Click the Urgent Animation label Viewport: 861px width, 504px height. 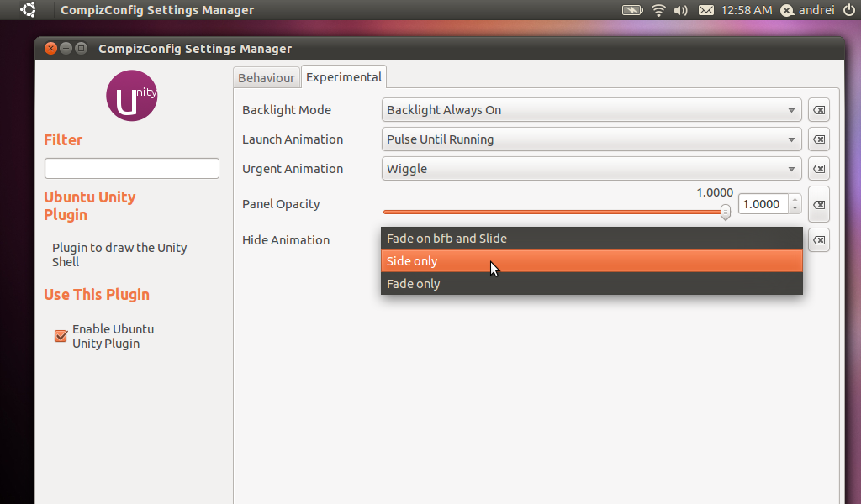(x=293, y=169)
